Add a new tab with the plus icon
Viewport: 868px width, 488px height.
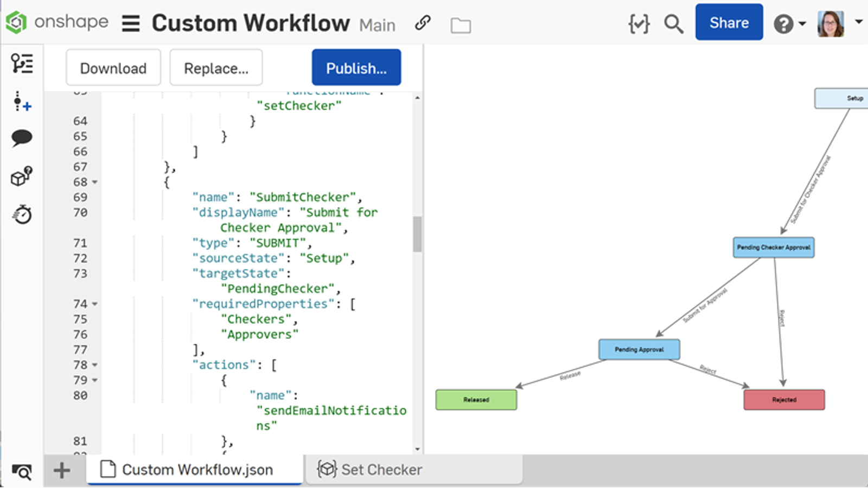tap(61, 470)
